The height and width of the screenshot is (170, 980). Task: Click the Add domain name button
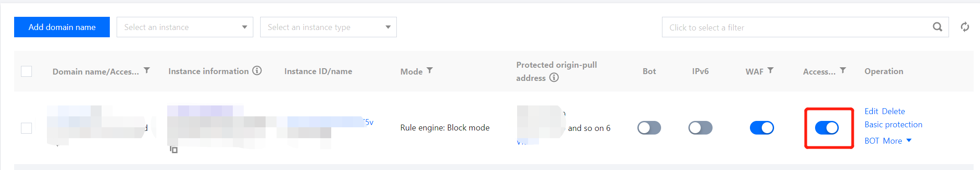(62, 27)
